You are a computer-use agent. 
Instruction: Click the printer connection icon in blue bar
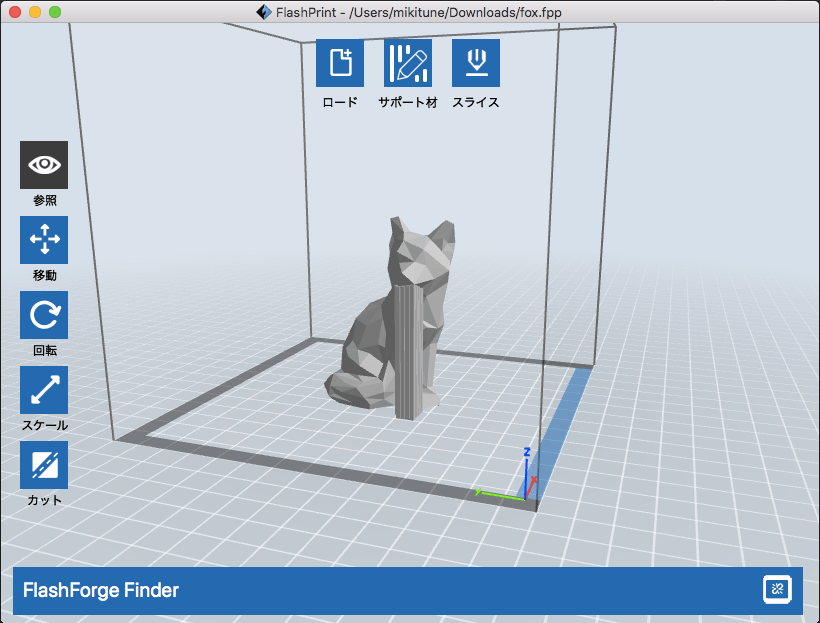click(x=777, y=590)
